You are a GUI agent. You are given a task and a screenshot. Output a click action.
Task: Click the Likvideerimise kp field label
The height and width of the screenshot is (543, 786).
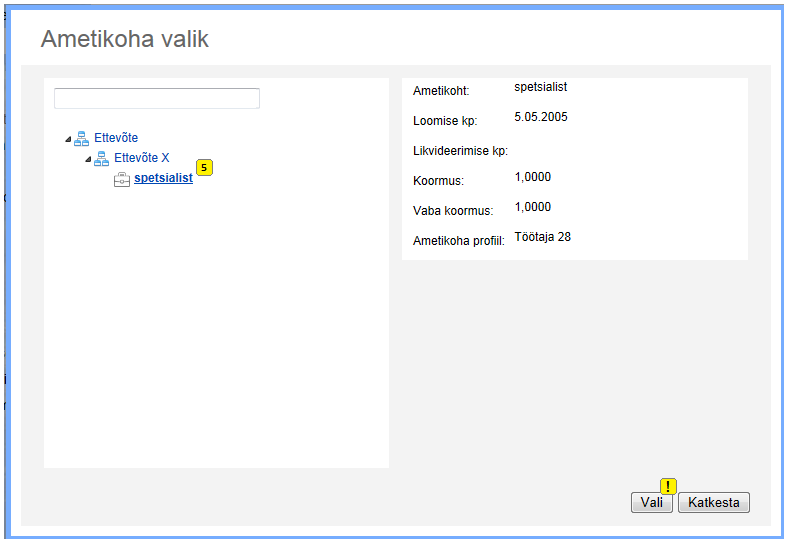(x=460, y=151)
